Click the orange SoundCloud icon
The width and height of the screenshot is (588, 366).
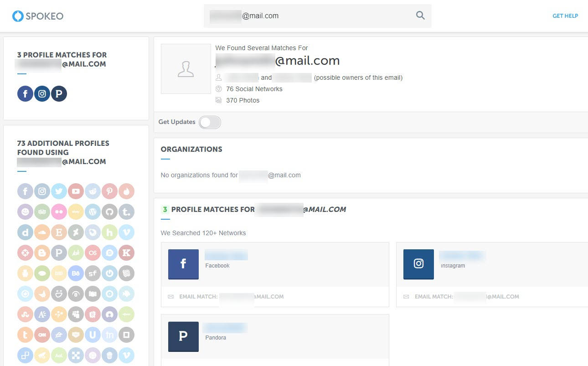pos(42,232)
